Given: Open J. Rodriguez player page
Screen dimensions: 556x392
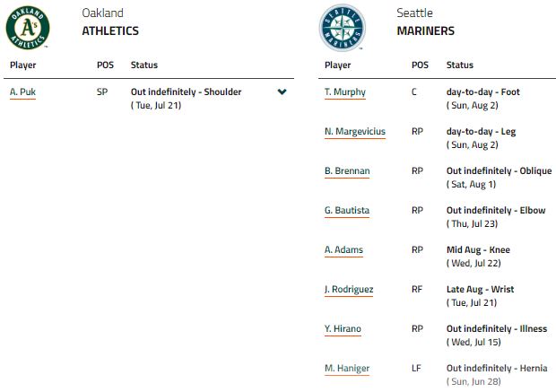Looking at the screenshot, I should (349, 290).
